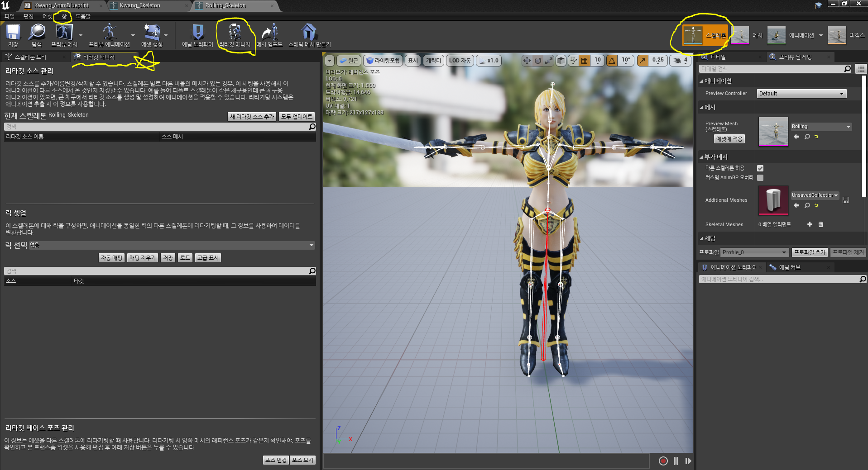The width and height of the screenshot is (868, 470).
Task: Click the 프로파일 추가 button
Action: [810, 252]
